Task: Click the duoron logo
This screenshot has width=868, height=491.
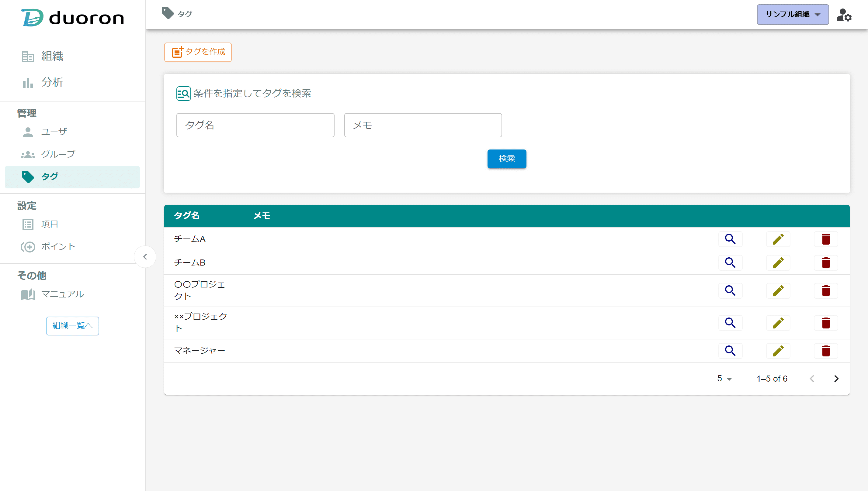Action: point(73,18)
